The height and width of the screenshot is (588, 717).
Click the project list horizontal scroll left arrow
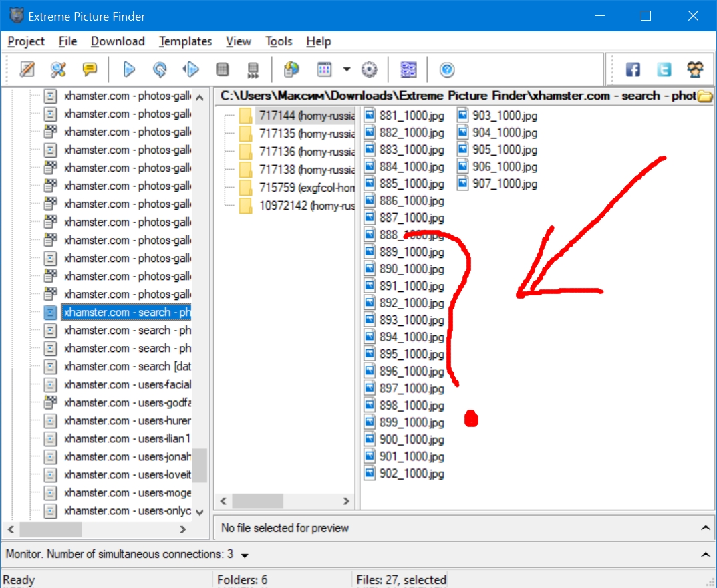click(11, 529)
